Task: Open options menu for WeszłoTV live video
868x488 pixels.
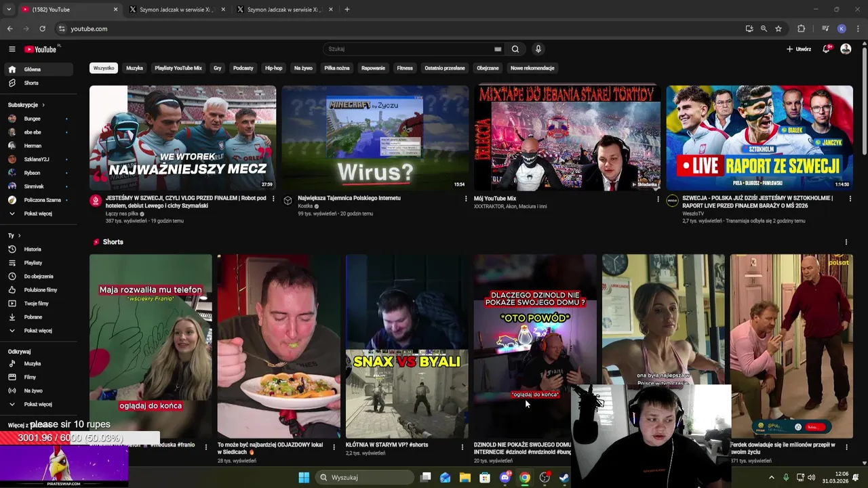Action: click(850, 199)
